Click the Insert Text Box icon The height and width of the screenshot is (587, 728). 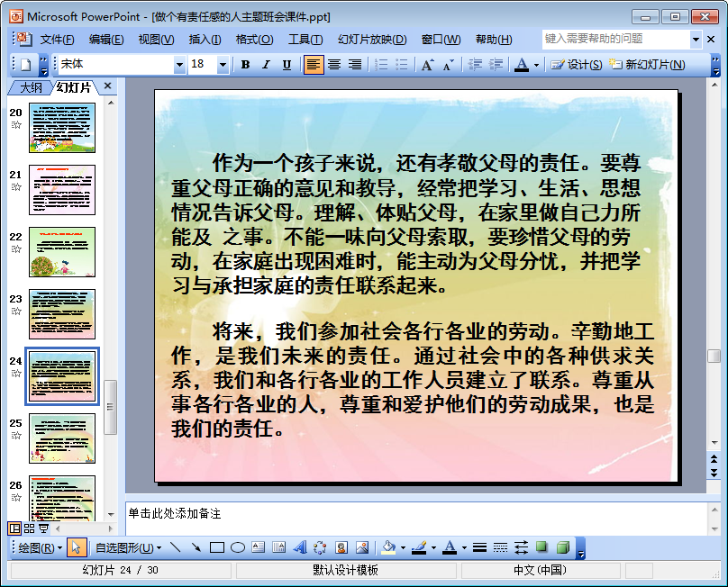tap(259, 547)
